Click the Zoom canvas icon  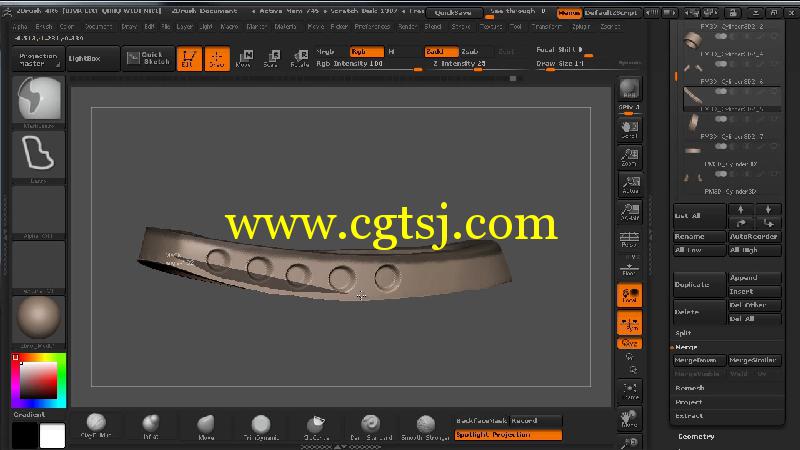629,157
